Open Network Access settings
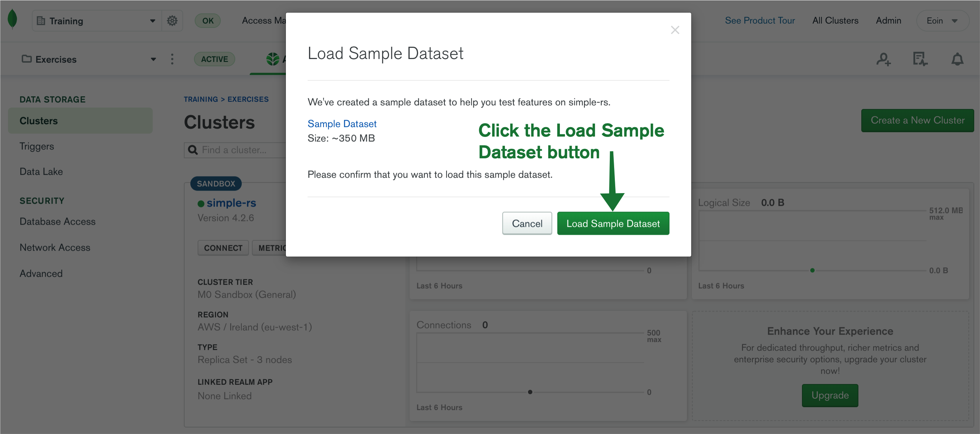Viewport: 980px width, 434px height. click(x=55, y=247)
